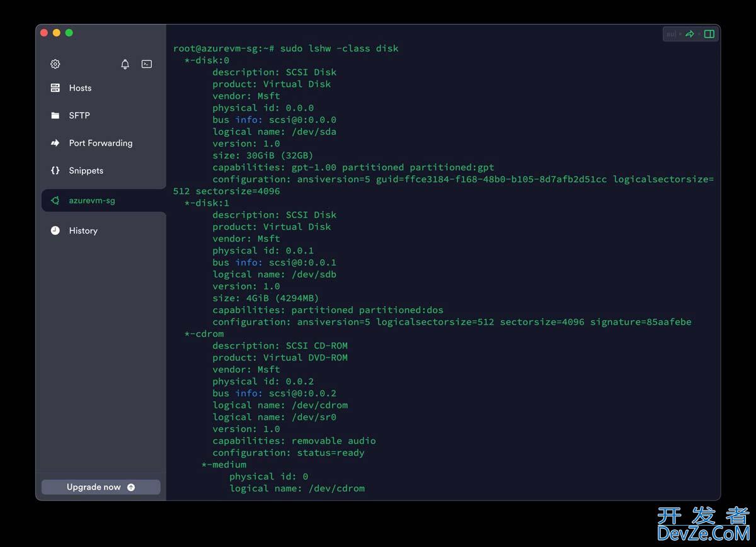The height and width of the screenshot is (547, 756).
Task: Toggle the split view panel icon
Action: coord(709,34)
